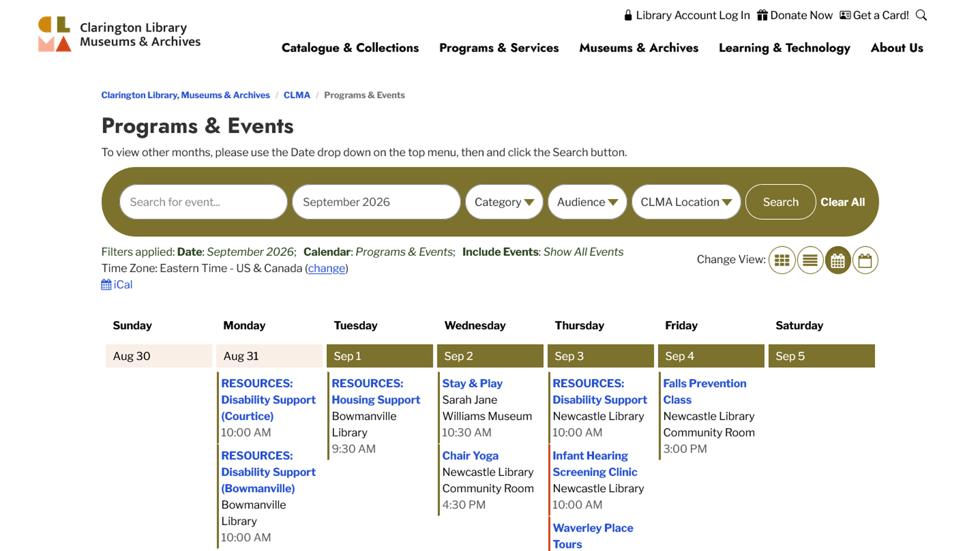The width and height of the screenshot is (980, 551).
Task: Open the Category dropdown
Action: coord(504,202)
